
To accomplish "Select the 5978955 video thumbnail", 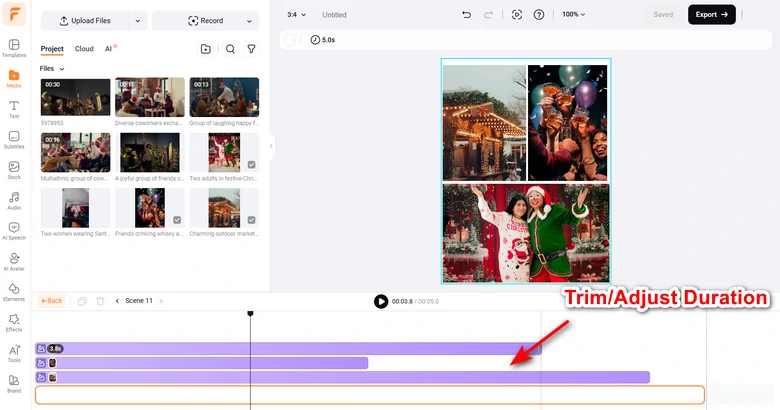I will pyautogui.click(x=76, y=98).
